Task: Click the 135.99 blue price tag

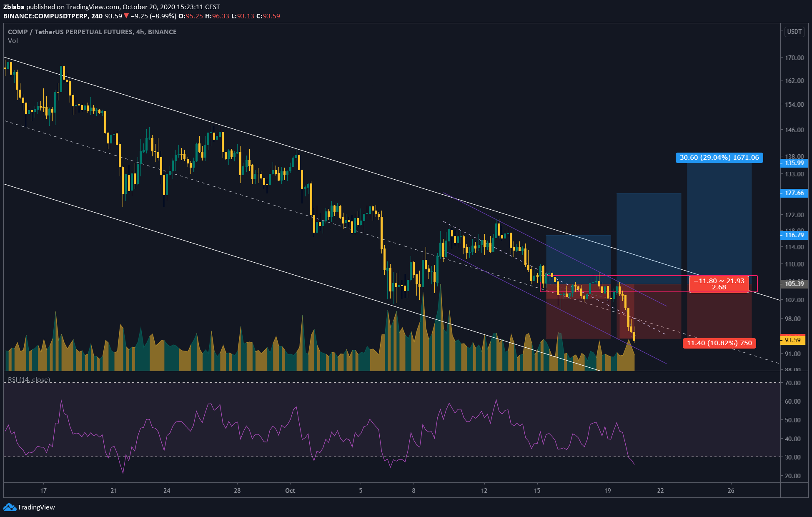Action: [794, 163]
